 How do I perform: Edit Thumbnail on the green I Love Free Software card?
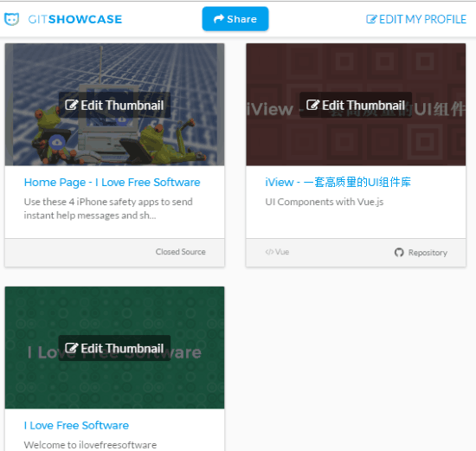point(114,348)
